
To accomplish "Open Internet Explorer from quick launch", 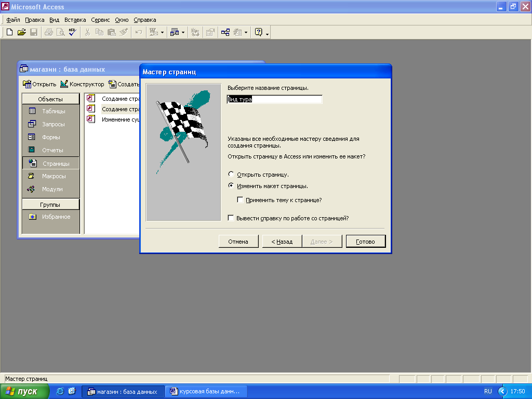I will [x=60, y=391].
